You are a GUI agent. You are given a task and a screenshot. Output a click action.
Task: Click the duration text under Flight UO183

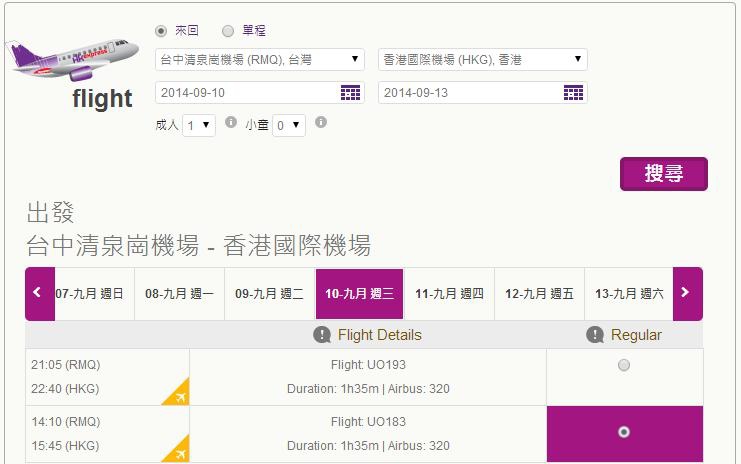(368, 446)
